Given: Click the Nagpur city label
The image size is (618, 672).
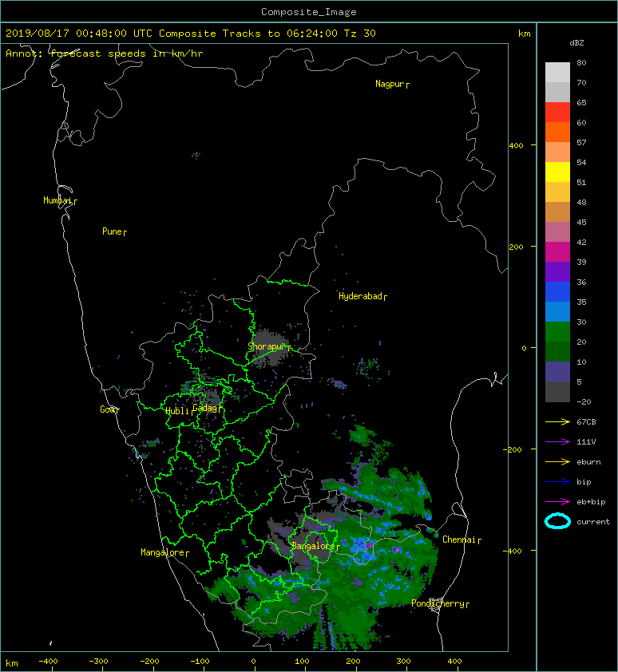Looking at the screenshot, I should (390, 84).
